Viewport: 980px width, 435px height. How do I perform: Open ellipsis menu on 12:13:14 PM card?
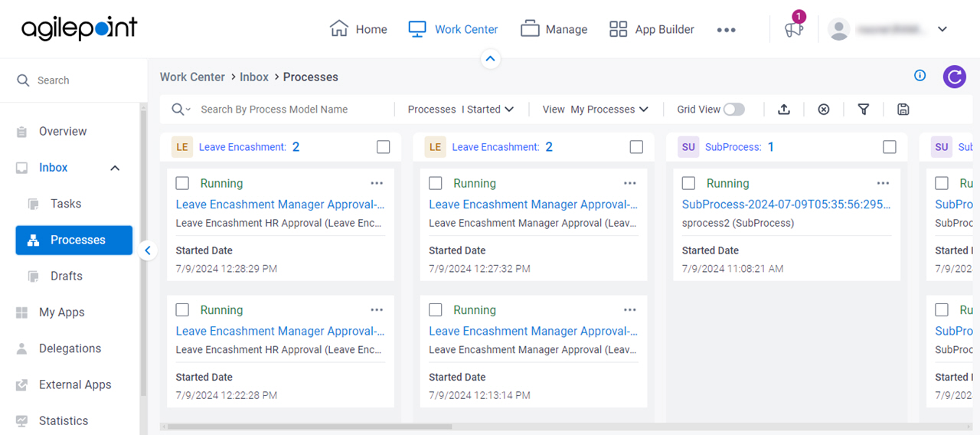(630, 309)
